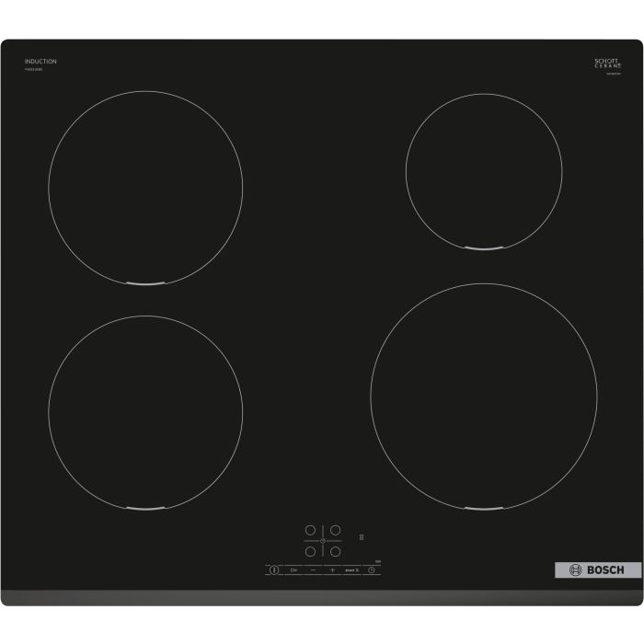Select the bottom-right zone selector circle
Viewport: 644px width, 644px height.
point(336,552)
